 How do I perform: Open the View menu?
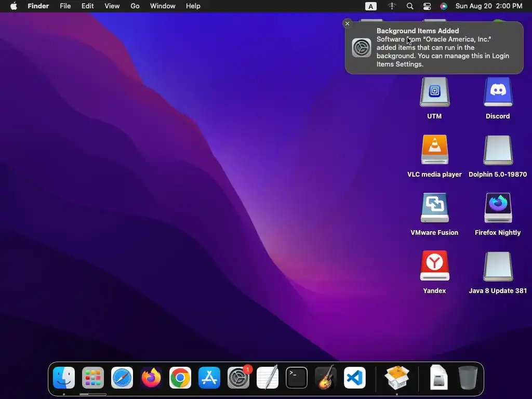click(112, 6)
